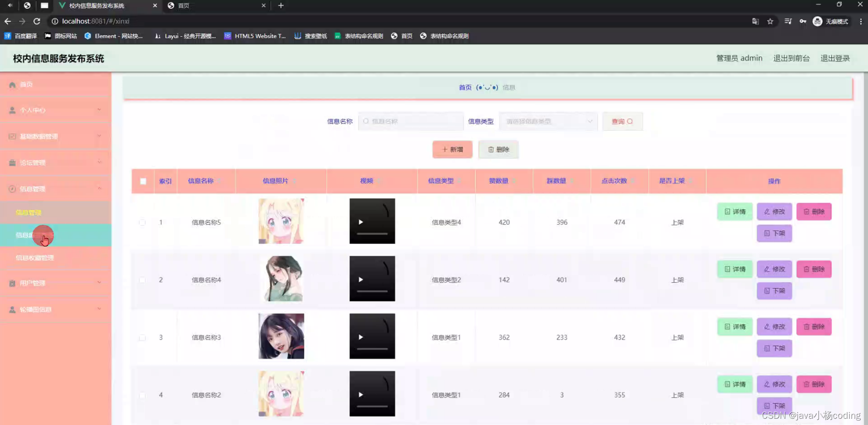The image size is (868, 425).
Task: Click the photo thumbnail in row 信息名称3
Action: click(281, 336)
